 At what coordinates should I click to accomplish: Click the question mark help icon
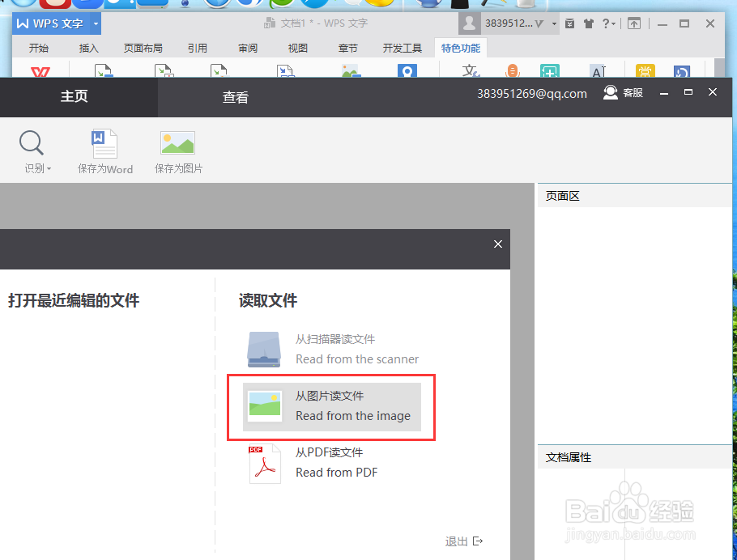click(607, 23)
